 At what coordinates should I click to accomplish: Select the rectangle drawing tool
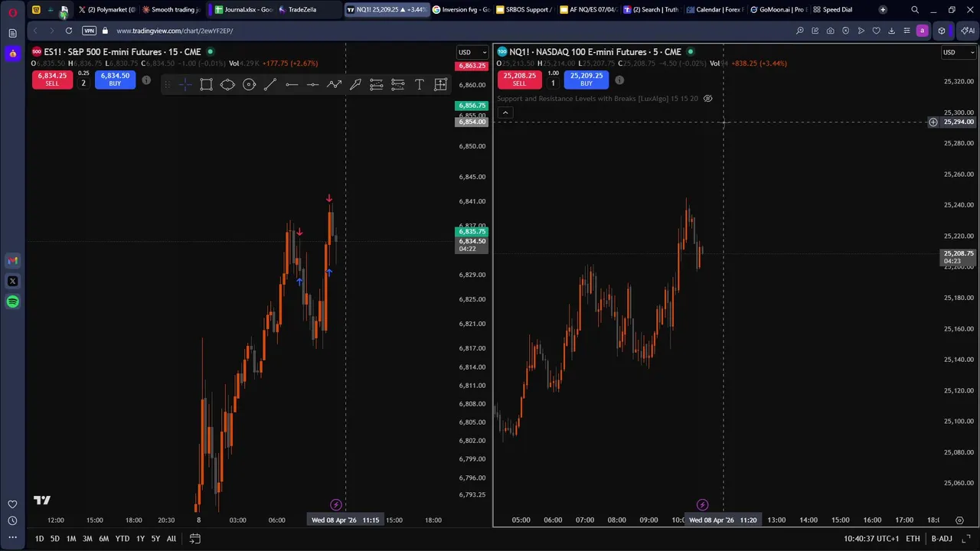(x=206, y=84)
